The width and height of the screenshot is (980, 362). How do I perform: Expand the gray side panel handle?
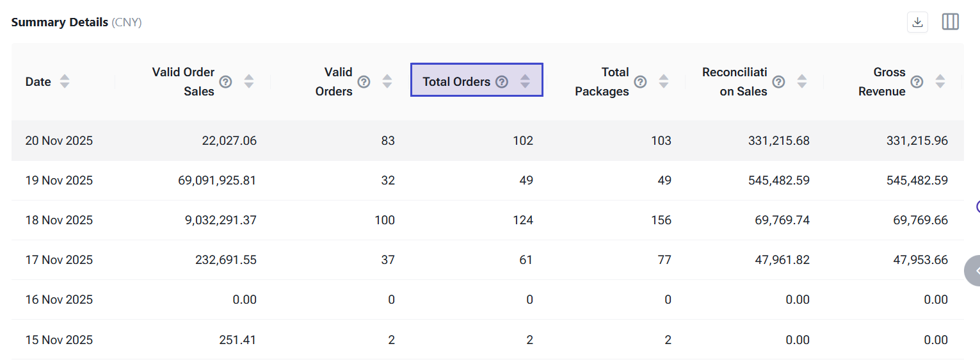click(973, 270)
